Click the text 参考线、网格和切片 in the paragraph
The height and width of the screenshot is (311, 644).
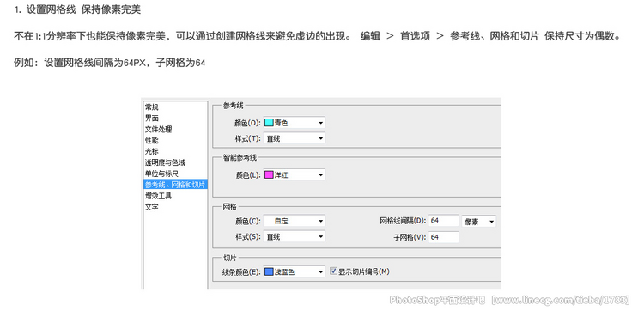pyautogui.click(x=495, y=36)
